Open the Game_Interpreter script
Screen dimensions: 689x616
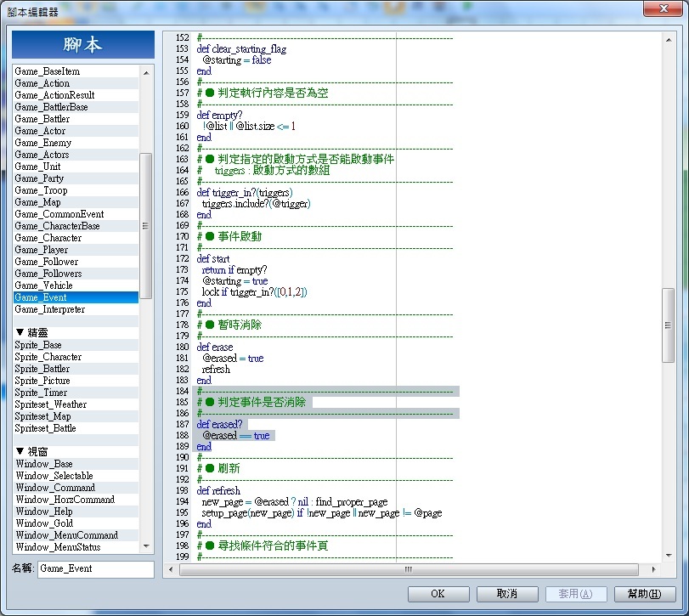click(x=76, y=309)
